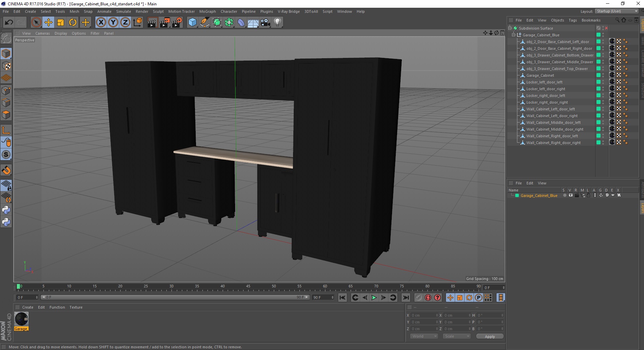Click viewport maximize toggle icon
Image resolution: width=644 pixels, height=350 pixels.
502,33
